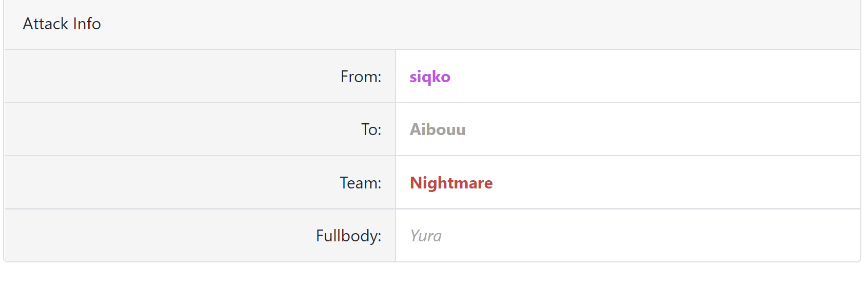Click empty space in the Attack Info header bar
Viewport: 868px width, 285px height.
[x=462, y=24]
